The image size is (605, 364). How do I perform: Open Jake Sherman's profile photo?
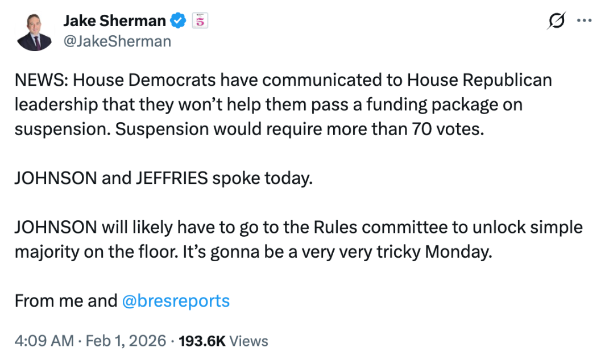[35, 32]
